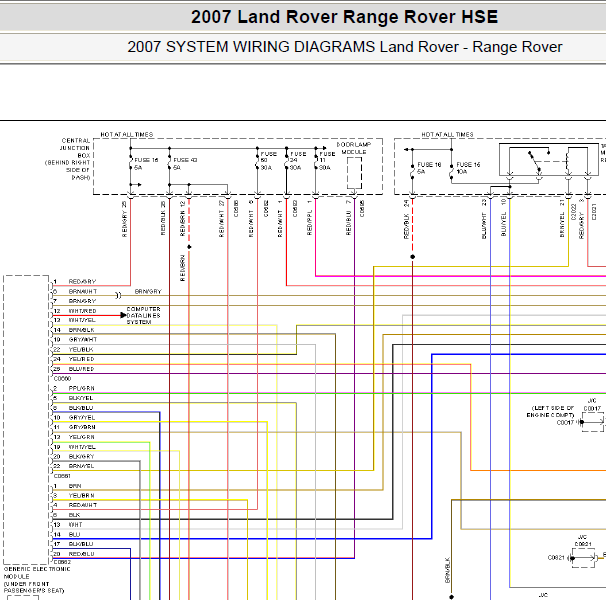Click the "COMPUTER DATA LINES SYSTEM" reference

click(x=143, y=315)
